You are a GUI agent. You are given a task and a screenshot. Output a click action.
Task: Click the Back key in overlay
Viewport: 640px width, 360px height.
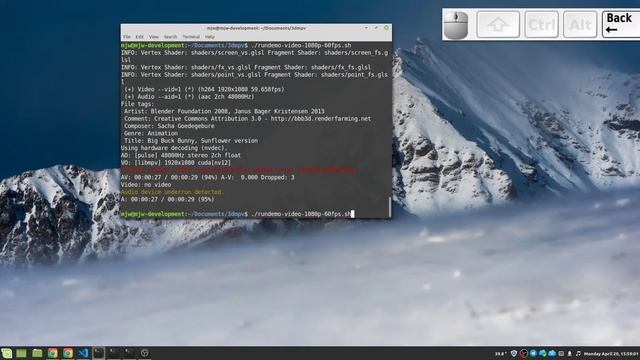click(621, 24)
